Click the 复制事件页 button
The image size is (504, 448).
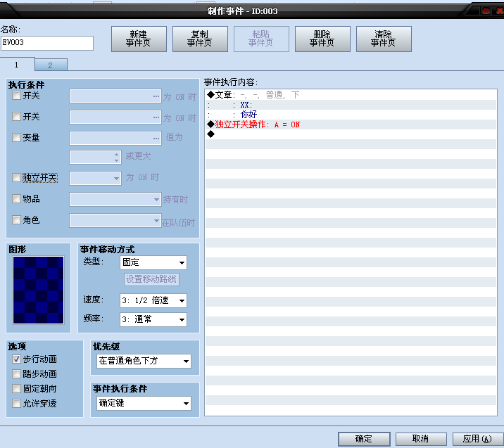pyautogui.click(x=200, y=39)
